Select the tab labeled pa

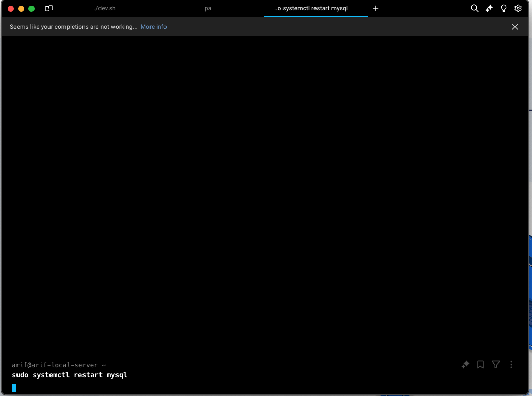tap(208, 9)
